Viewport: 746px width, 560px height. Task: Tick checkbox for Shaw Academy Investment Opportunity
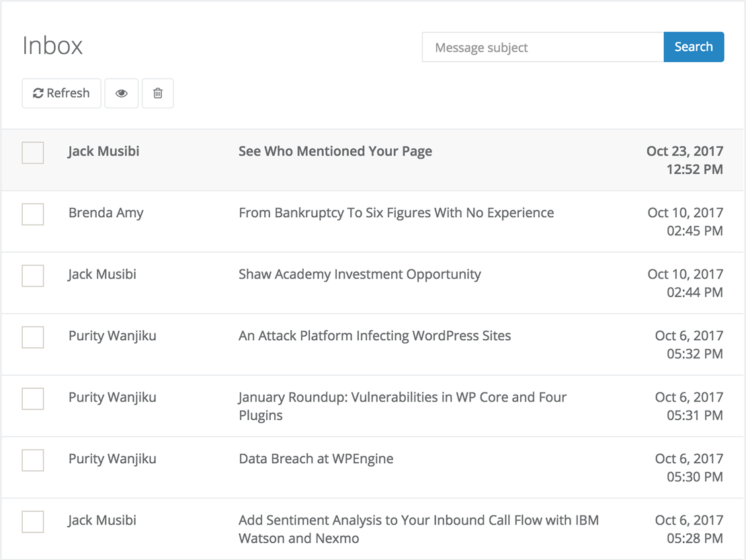[x=33, y=276]
